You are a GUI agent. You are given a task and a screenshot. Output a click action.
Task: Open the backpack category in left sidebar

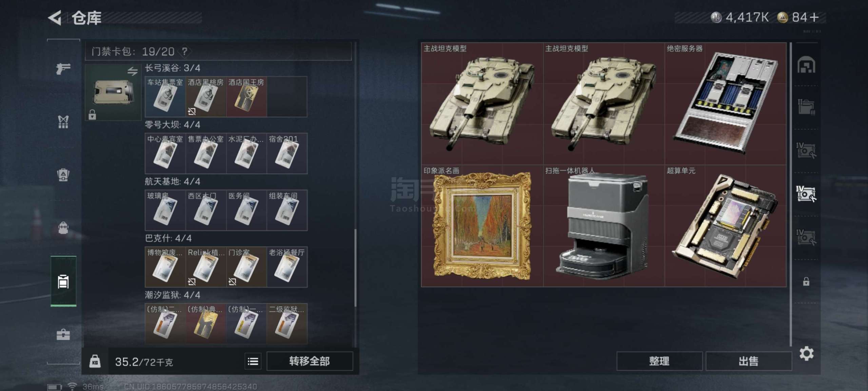tap(63, 227)
